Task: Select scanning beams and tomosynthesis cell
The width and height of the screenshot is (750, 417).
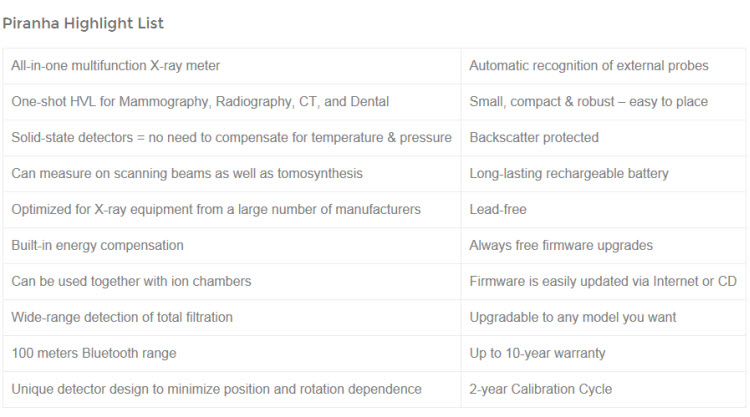Action: click(187, 174)
